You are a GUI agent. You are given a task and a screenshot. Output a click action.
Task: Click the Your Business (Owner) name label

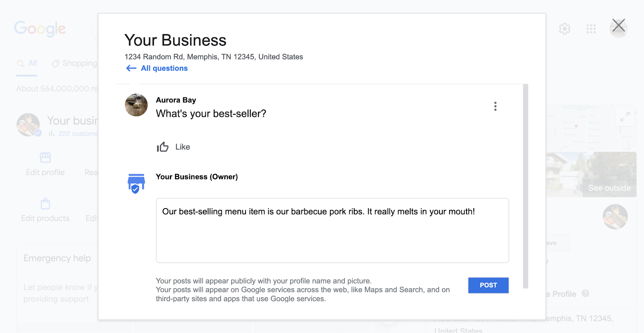(x=197, y=177)
